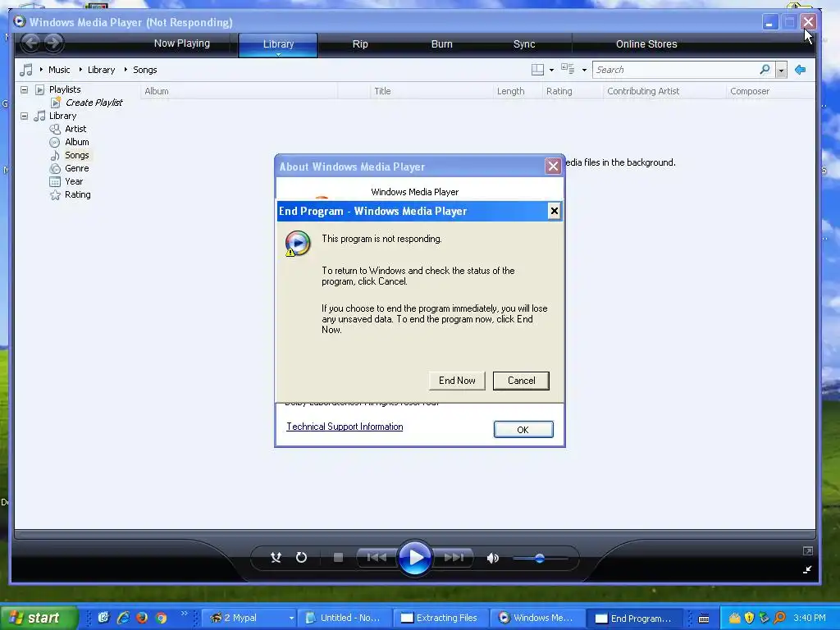Mute the volume speaker icon

(x=493, y=558)
